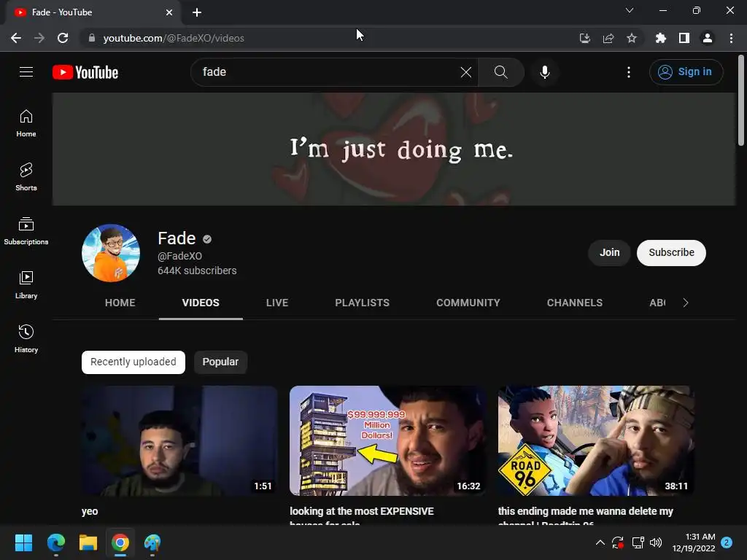The image size is (747, 560).
Task: Switch to the LIVE channel tab
Action: click(x=277, y=303)
